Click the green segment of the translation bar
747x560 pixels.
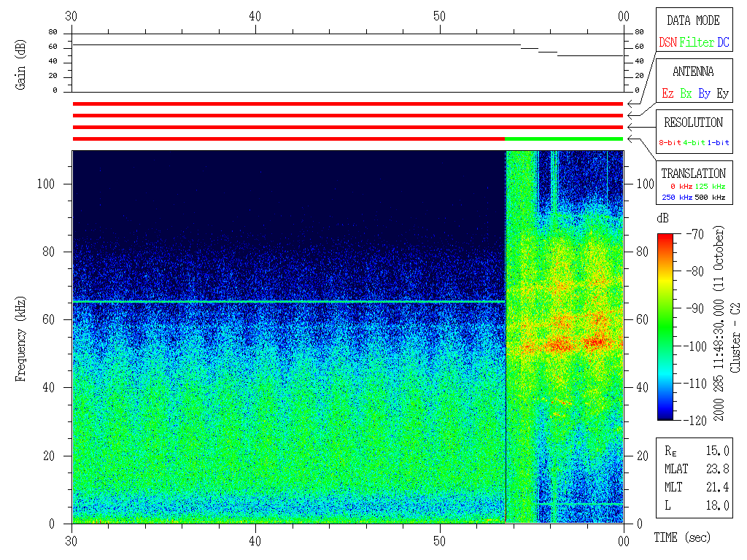coord(563,139)
